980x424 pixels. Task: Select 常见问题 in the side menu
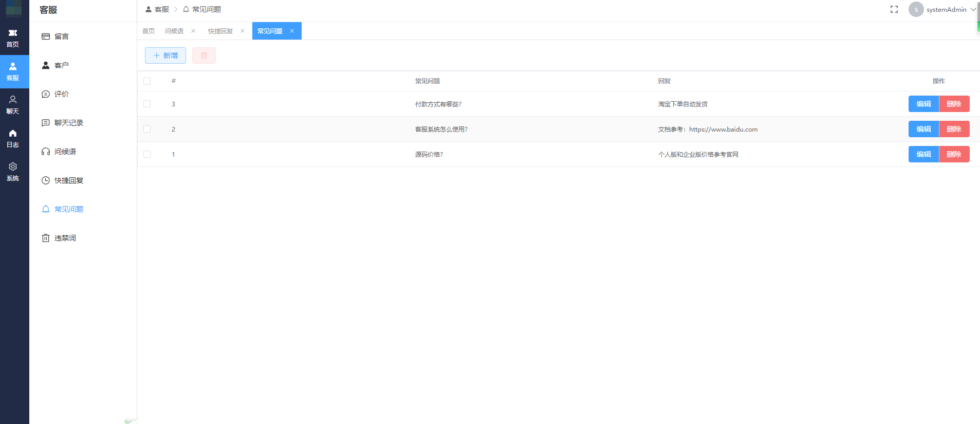83,209
